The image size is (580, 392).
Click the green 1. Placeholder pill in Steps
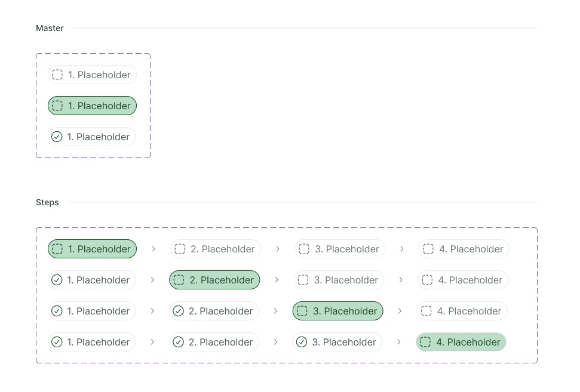(x=93, y=249)
